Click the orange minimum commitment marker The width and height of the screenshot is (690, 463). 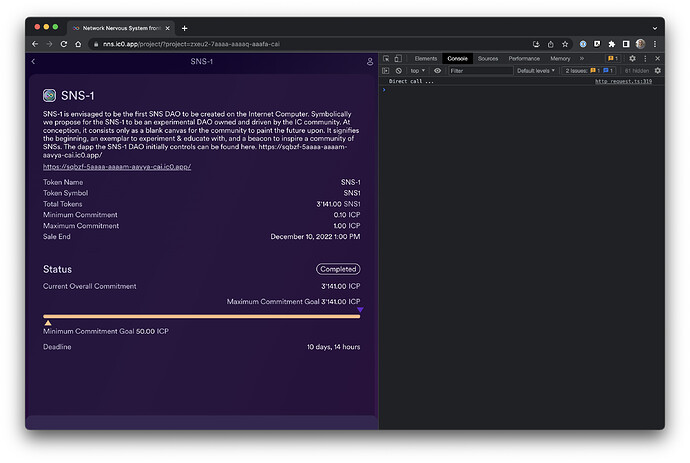coord(48,323)
